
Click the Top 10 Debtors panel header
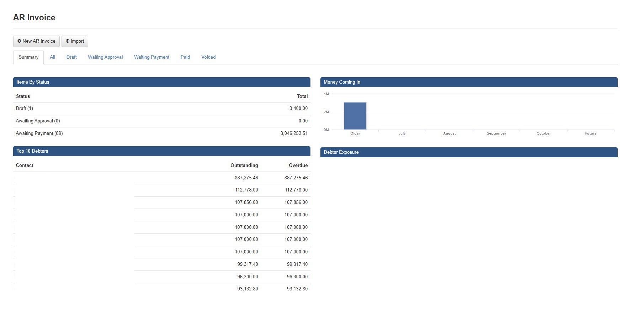(161, 151)
